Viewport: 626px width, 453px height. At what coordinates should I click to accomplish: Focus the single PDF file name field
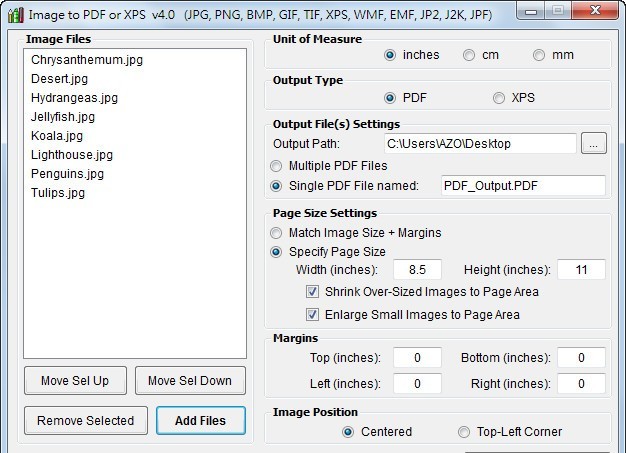click(x=523, y=186)
